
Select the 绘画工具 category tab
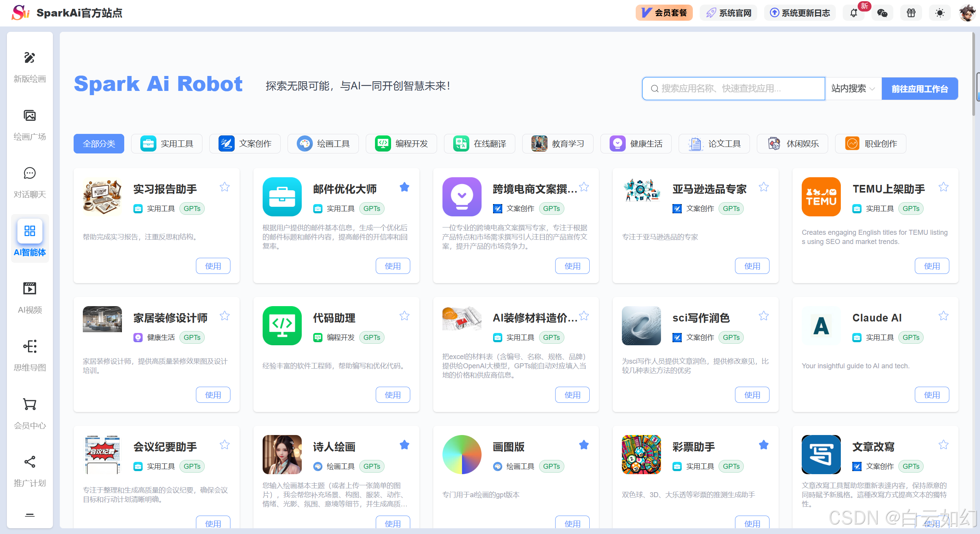coord(323,144)
